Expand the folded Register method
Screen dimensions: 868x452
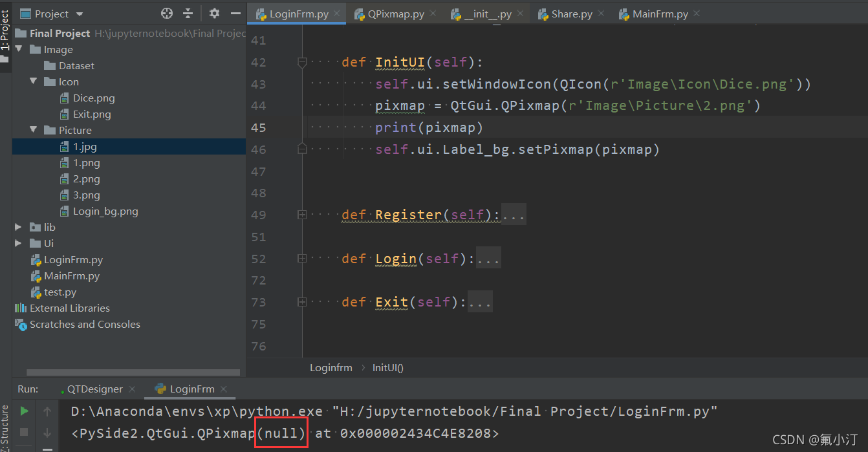[x=301, y=215]
